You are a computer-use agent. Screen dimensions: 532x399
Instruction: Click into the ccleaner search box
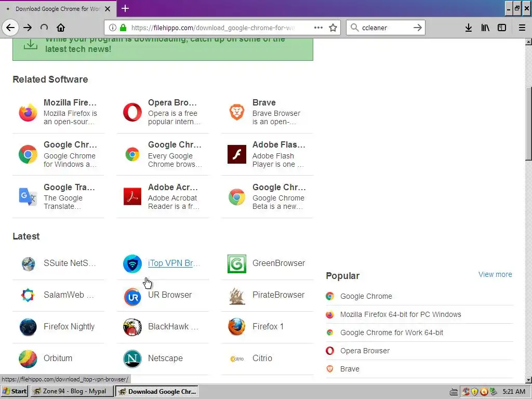click(385, 28)
